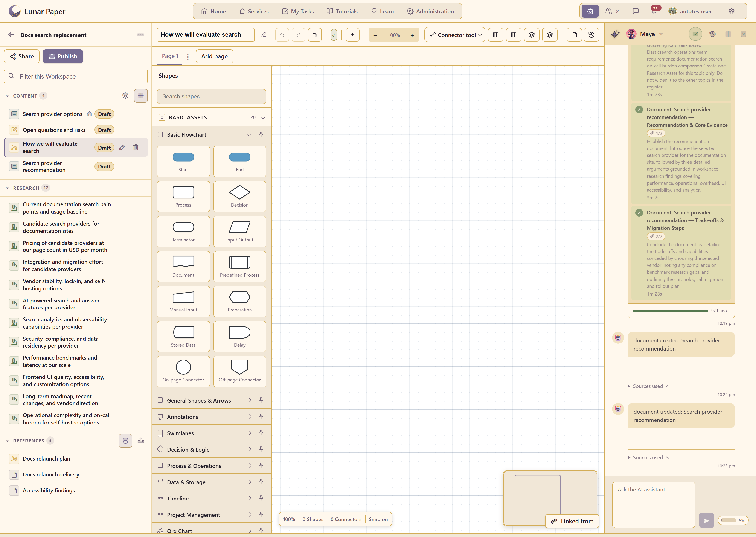This screenshot has width=756, height=537.
Task: Click the copy pages icon in toolbar
Action: pos(574,35)
